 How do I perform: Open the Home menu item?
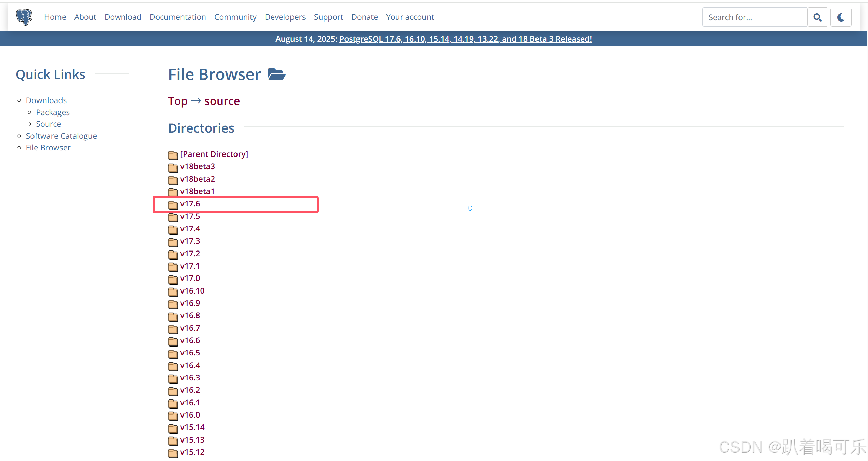point(55,17)
